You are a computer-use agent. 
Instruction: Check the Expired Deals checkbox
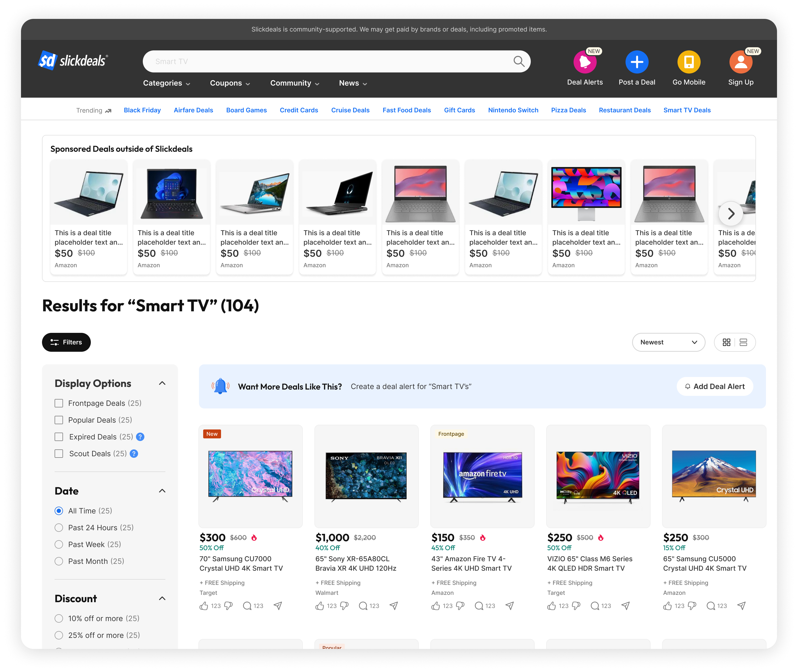click(59, 437)
